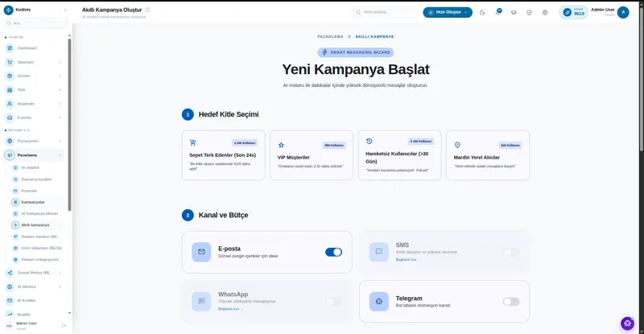The width and height of the screenshot is (644, 334).
Task: Click the credits balance 963,9 badge
Action: coord(574,12)
